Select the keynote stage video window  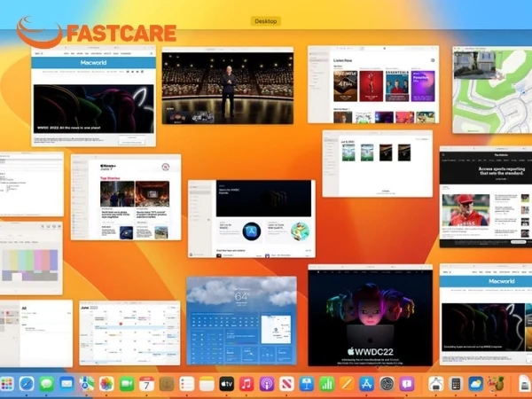pyautogui.click(x=228, y=85)
